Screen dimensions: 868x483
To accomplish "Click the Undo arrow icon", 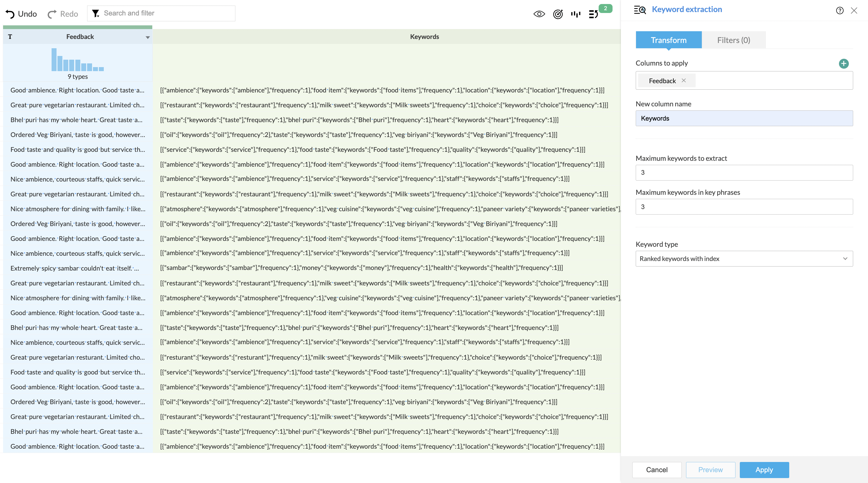I will coord(10,14).
